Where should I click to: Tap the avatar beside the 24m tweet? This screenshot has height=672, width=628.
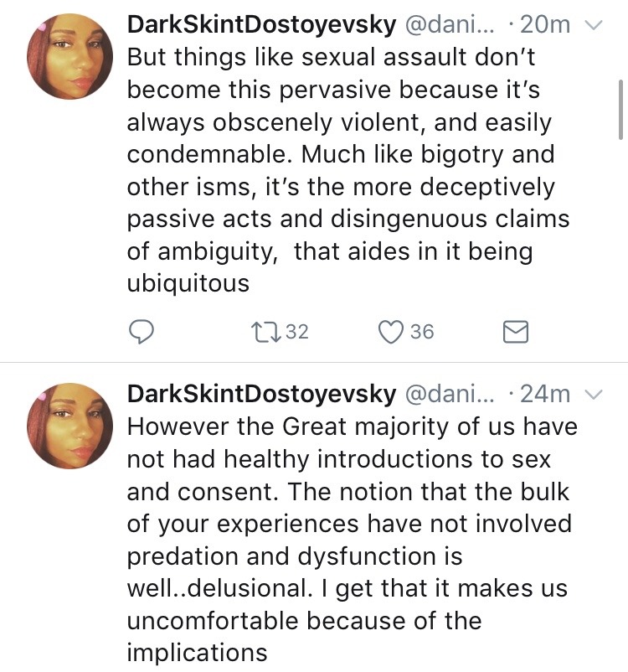(x=69, y=426)
